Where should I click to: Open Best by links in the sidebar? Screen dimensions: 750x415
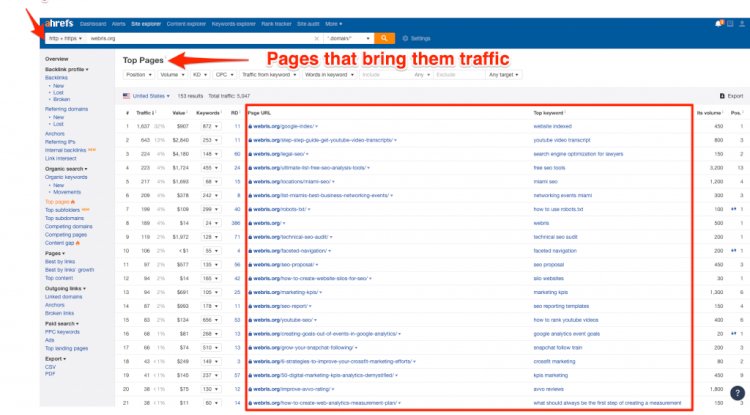click(x=60, y=262)
